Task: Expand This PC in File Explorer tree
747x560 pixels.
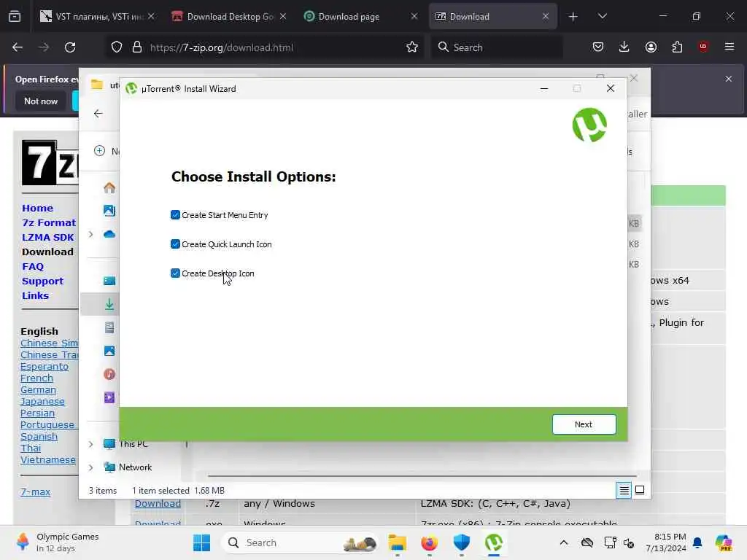Action: coord(90,444)
